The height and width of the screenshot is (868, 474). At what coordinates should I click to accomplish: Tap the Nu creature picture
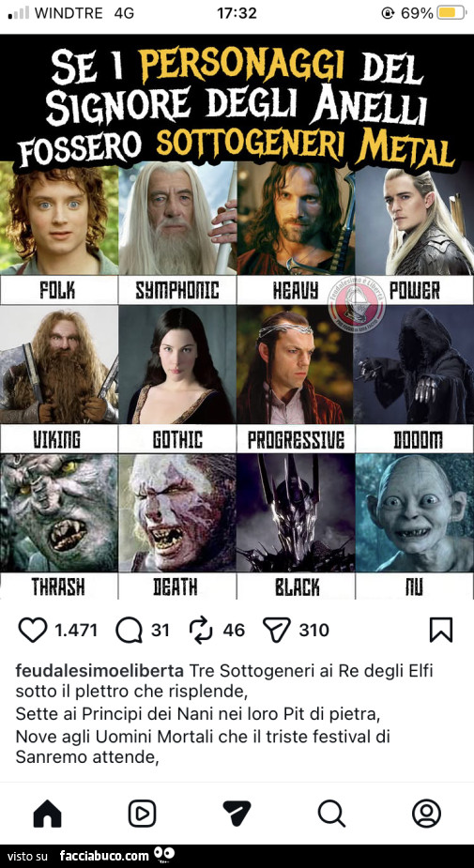414,512
